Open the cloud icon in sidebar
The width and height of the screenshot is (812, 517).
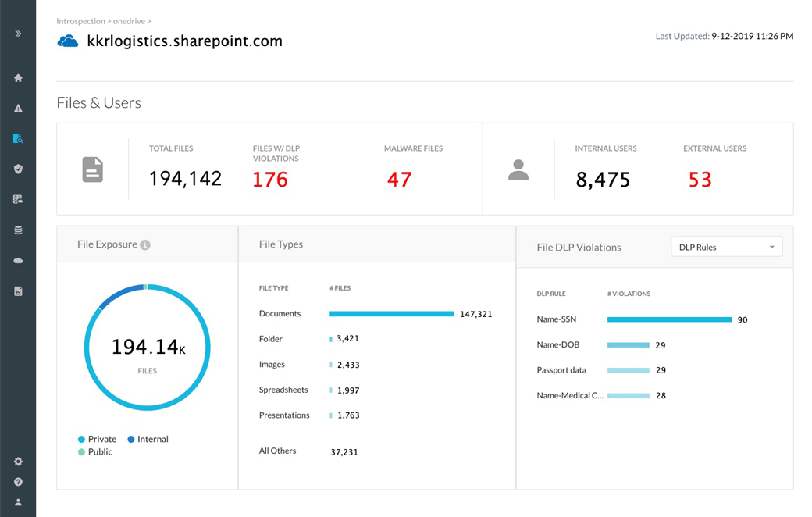click(x=18, y=261)
